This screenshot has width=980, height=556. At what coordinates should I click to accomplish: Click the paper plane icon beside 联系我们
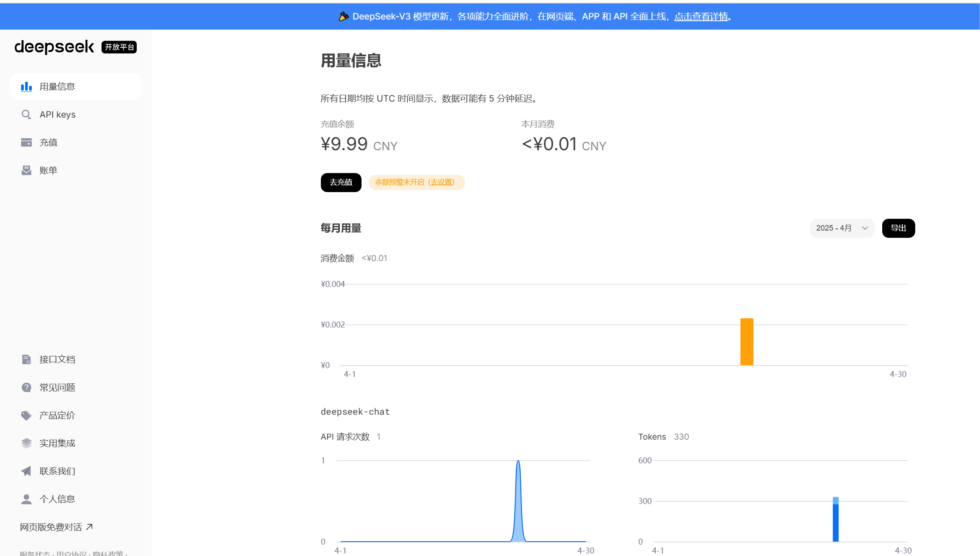coord(26,471)
